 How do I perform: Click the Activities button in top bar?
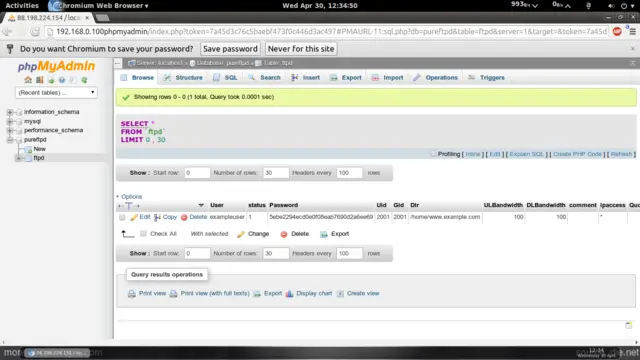pyautogui.click(x=22, y=6)
